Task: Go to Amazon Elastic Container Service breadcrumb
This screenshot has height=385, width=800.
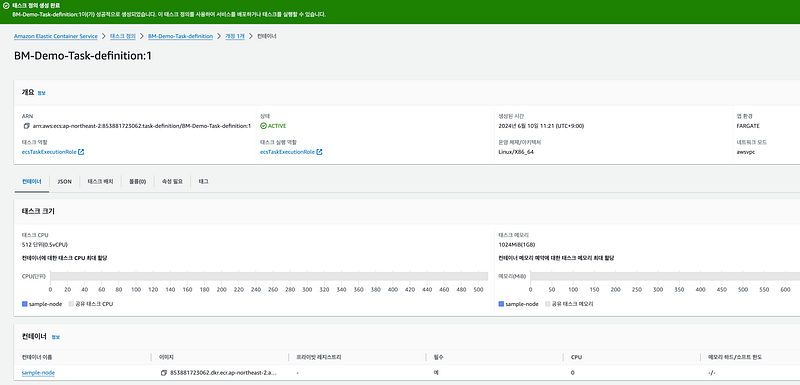Action: point(56,37)
